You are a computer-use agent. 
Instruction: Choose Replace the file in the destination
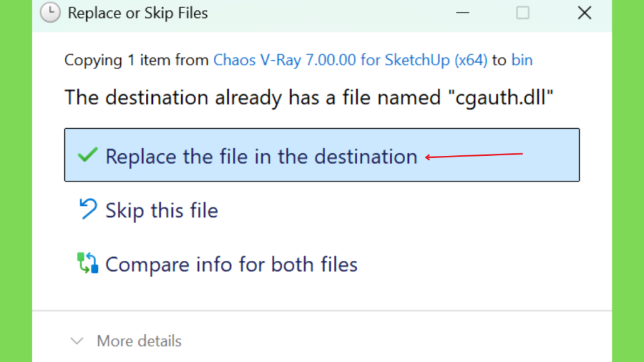click(x=322, y=155)
